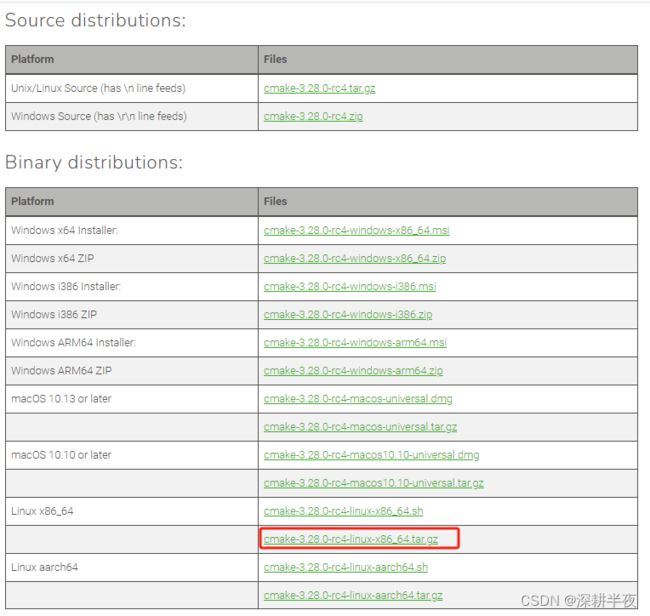Viewport: 650px width, 616px height.
Task: Download the windows-arm64.msi installer
Action: 355,342
